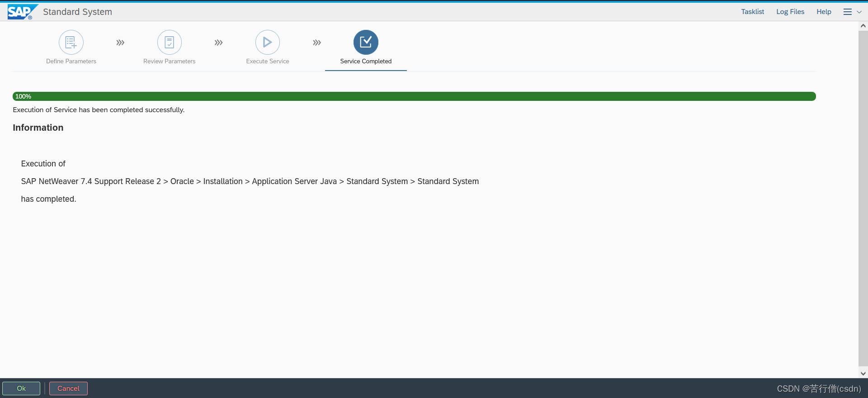
Task: Click the Standard System title text
Action: (x=77, y=12)
